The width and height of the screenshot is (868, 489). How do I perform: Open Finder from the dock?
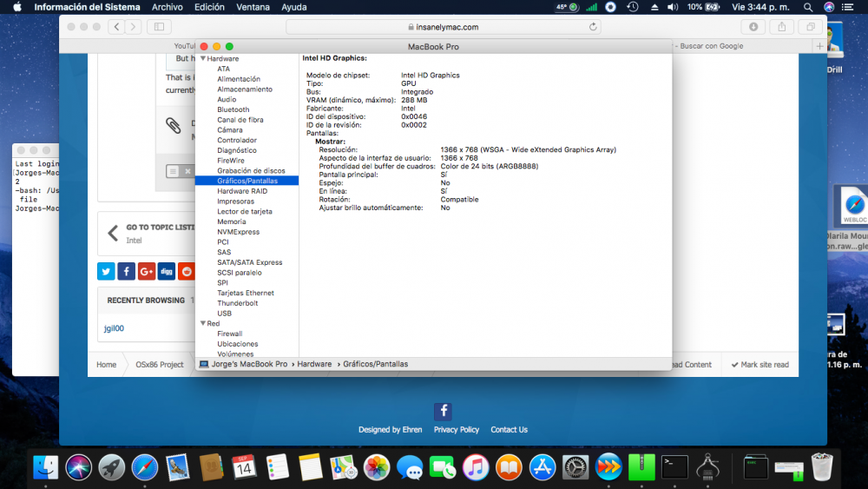45,466
